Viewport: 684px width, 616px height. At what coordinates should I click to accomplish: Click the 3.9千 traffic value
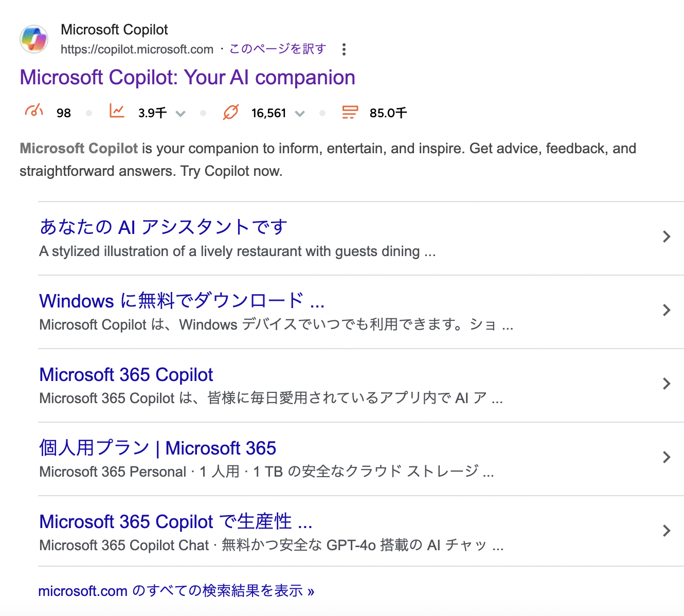(x=152, y=113)
